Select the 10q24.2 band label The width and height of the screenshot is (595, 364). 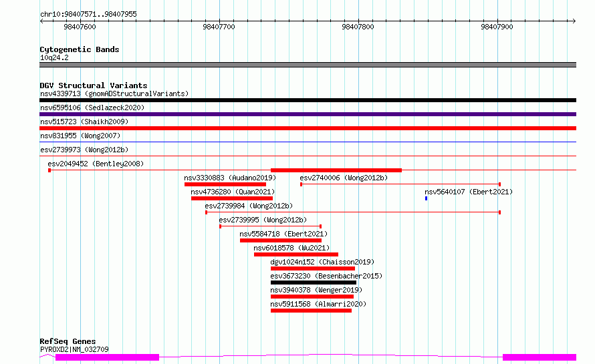(x=54, y=57)
